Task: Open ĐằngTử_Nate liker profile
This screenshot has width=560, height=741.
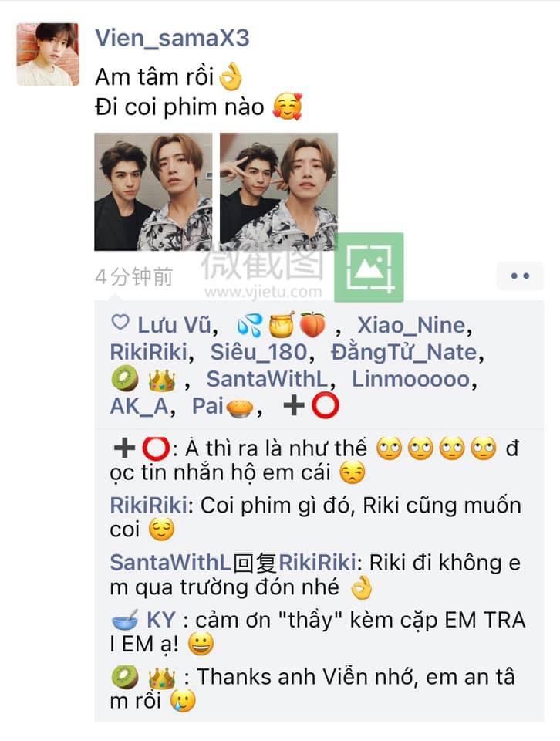Action: (404, 353)
